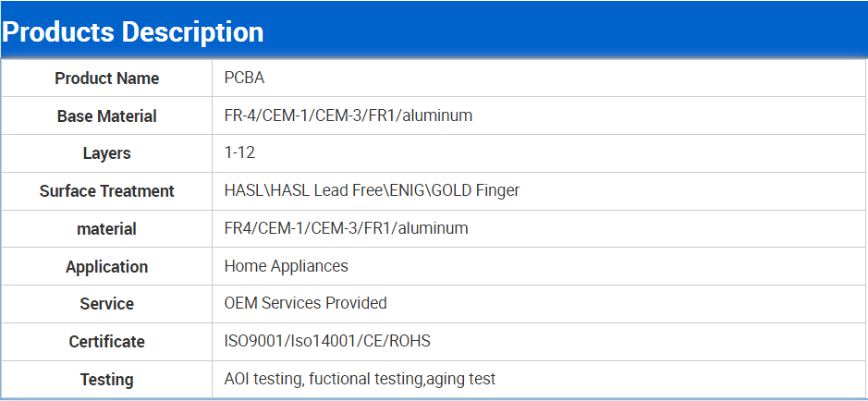This screenshot has width=868, height=401.
Task: Select the Product Name label cell
Action: (107, 79)
